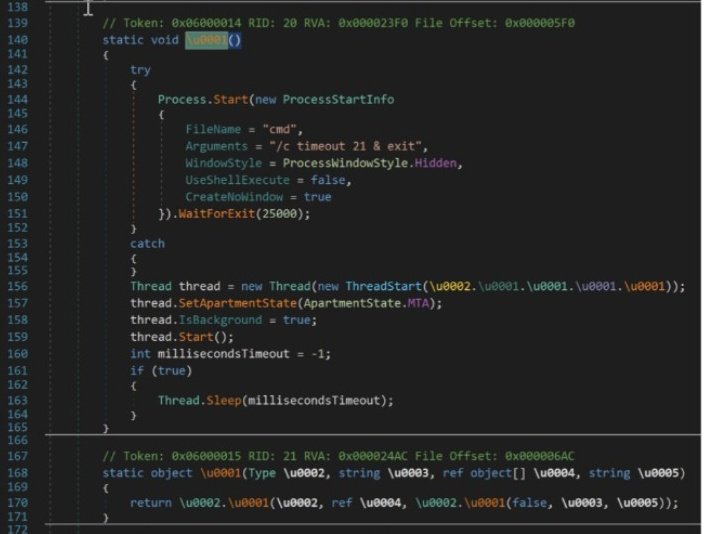Select the 25000 timeout value
Image resolution: width=704 pixels, height=534 pixels.
point(279,214)
